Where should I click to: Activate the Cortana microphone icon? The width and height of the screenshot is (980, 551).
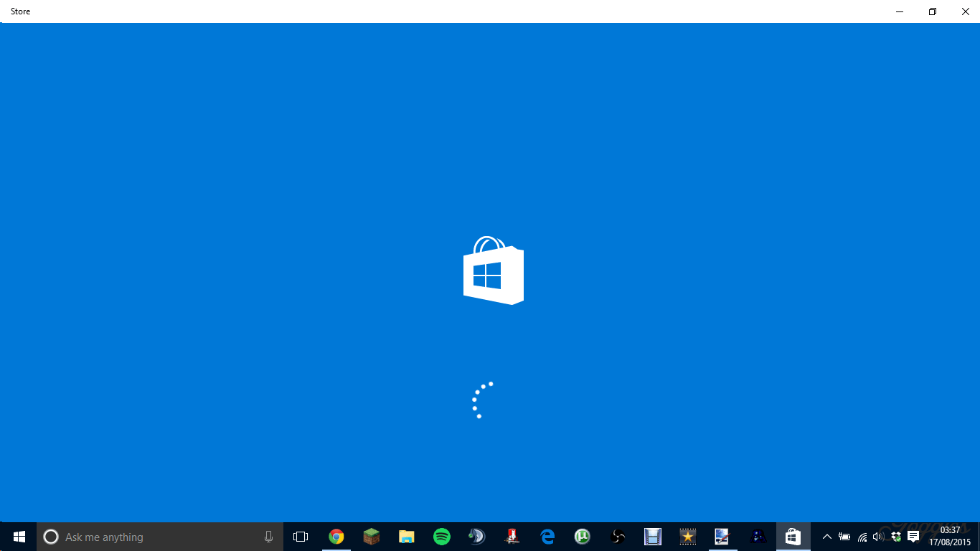[x=268, y=537]
